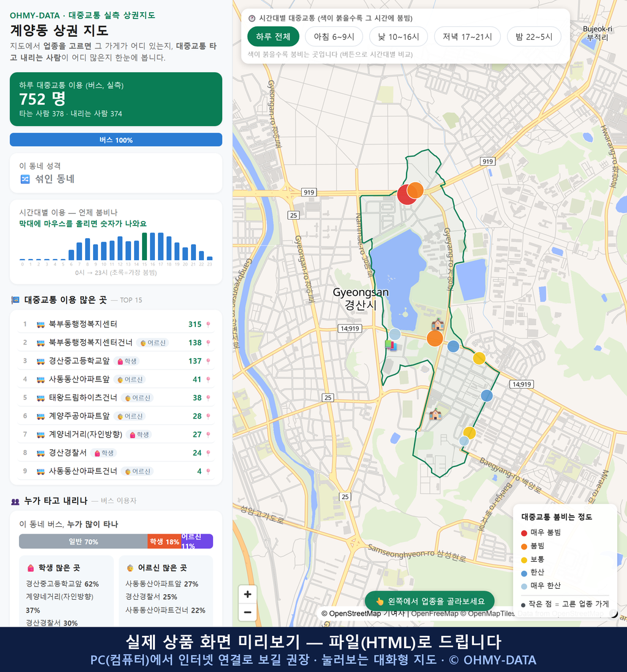
Task: Click the people icon beside 누가 타고 내리나
Action: click(15, 501)
